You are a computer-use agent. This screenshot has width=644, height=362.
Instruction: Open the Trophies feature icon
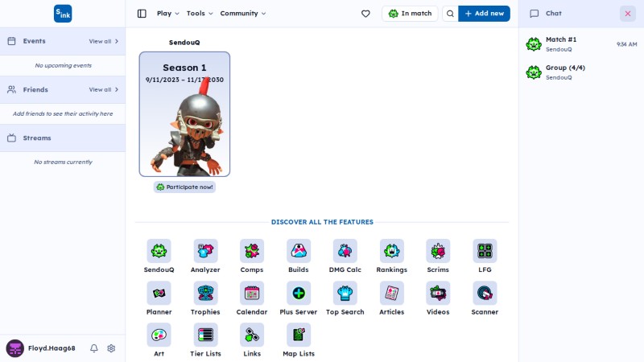pos(205,293)
